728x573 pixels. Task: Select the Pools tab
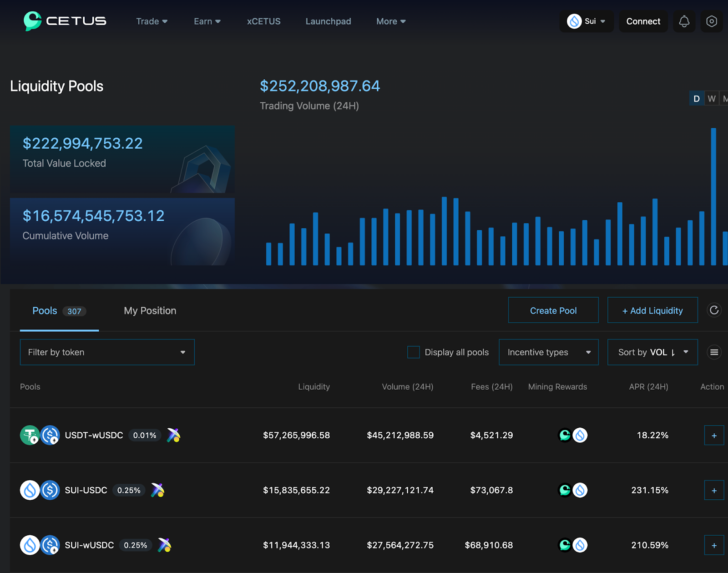point(59,311)
